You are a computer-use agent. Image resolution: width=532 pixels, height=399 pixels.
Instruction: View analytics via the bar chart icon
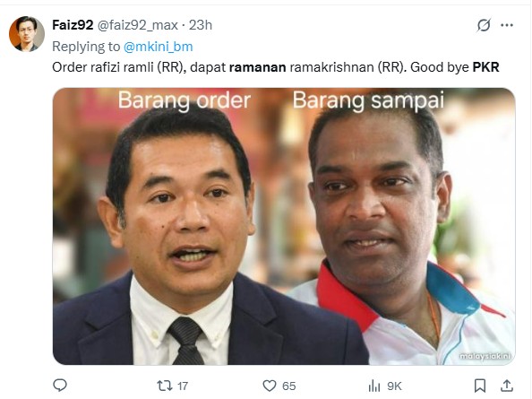tap(374, 386)
